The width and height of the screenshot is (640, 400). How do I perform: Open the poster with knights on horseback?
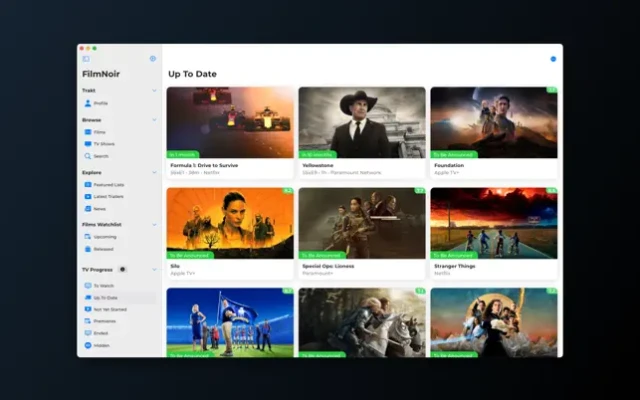click(362, 322)
